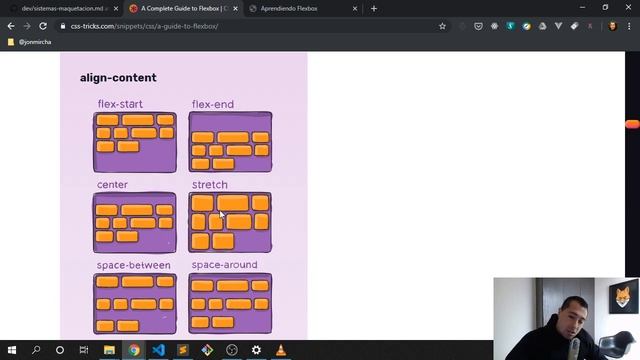
Task: Open Windows taskbar search
Action: tap(36, 350)
